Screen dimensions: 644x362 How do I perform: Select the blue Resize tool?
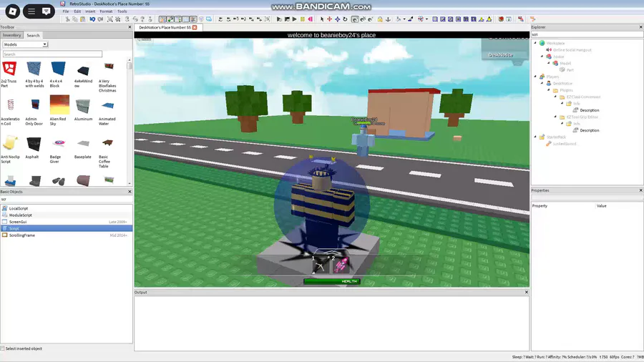(x=337, y=19)
